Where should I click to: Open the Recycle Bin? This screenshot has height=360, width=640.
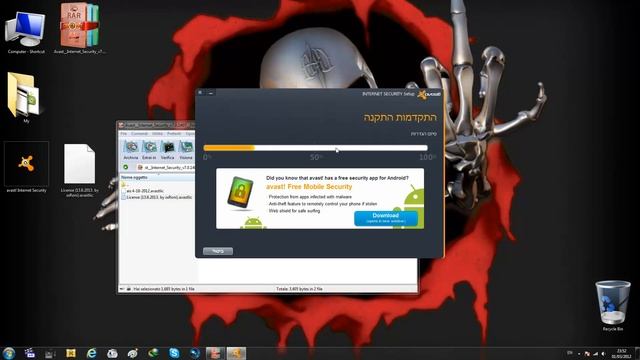pos(612,305)
